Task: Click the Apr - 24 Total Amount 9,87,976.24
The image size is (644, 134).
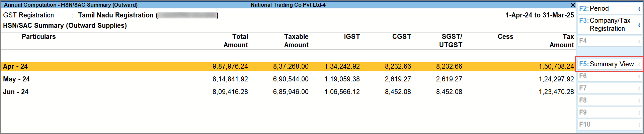Action: (x=230, y=66)
